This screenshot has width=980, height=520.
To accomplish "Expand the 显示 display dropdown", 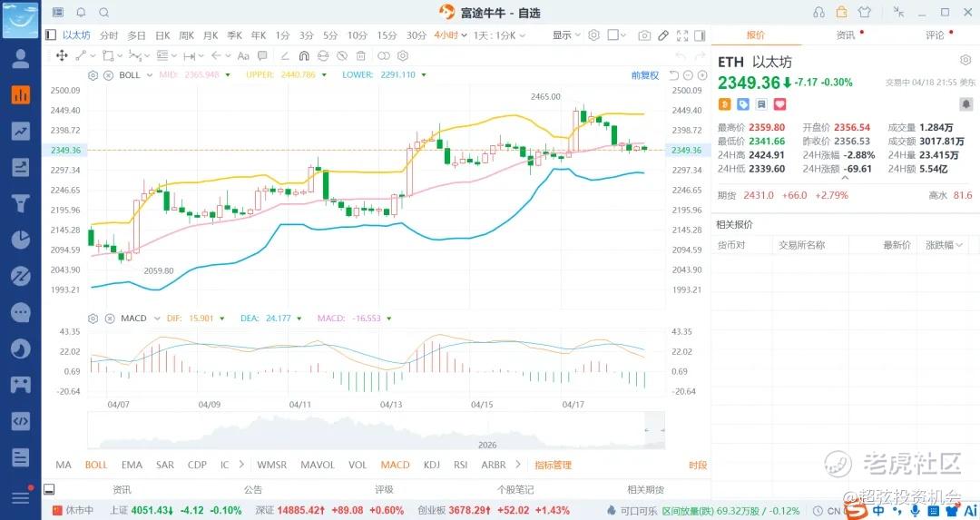I will pyautogui.click(x=566, y=35).
